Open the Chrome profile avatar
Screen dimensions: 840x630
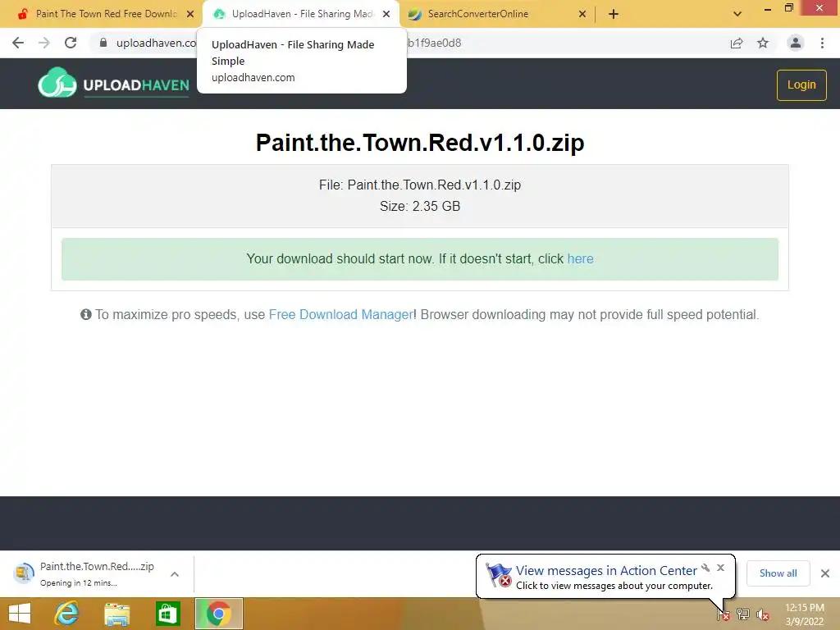coord(796,43)
